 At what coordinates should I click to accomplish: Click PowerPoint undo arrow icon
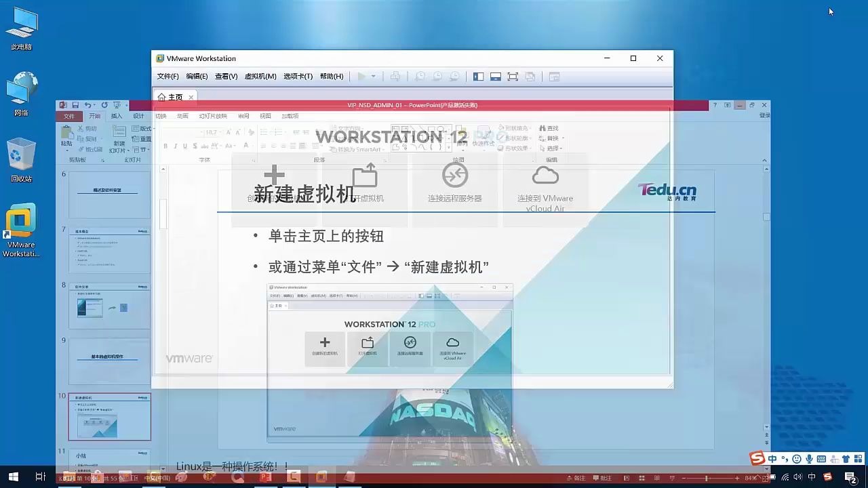point(88,105)
